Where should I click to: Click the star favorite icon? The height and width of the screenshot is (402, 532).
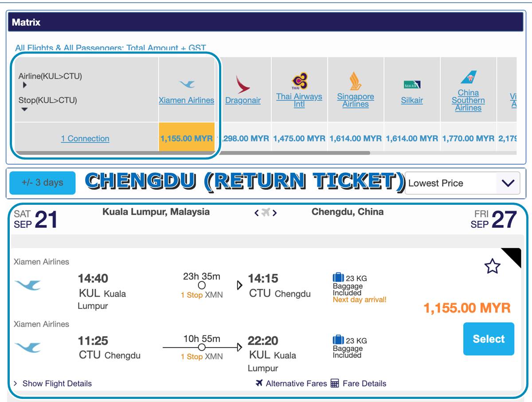(x=492, y=266)
